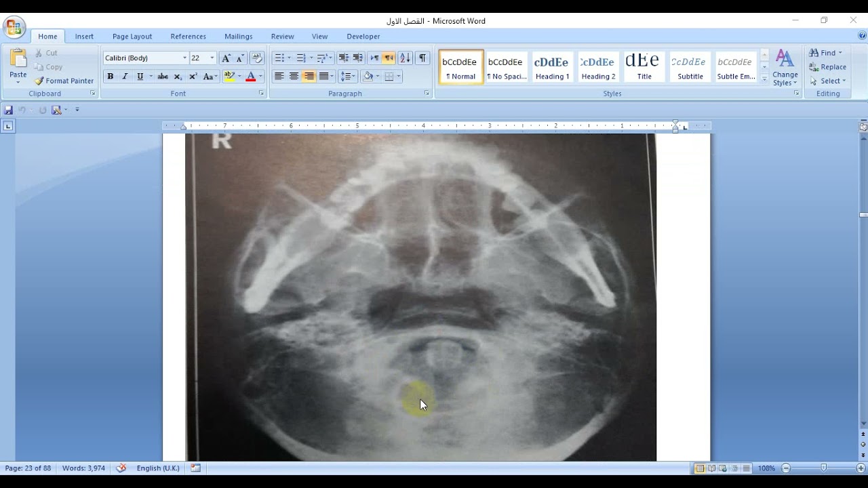
Task: Toggle Underline formatting
Action: click(x=140, y=77)
